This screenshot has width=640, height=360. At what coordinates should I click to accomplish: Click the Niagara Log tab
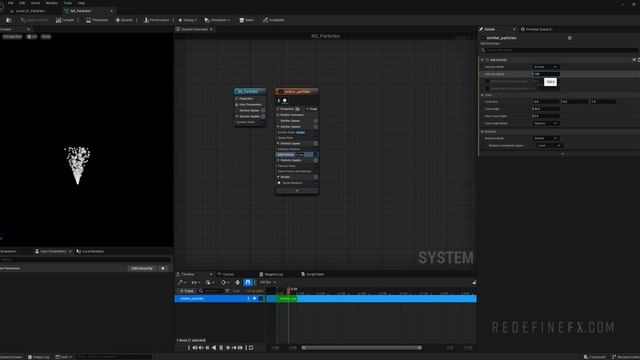(x=271, y=274)
